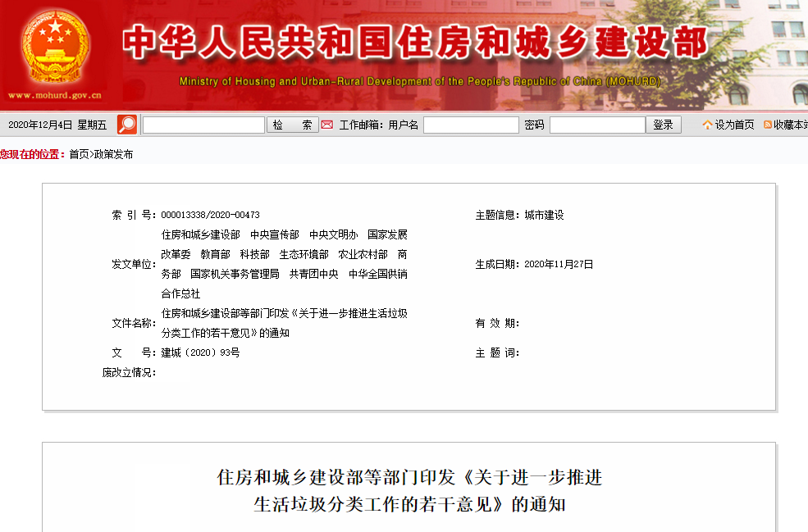Click the document number 建城〔2020〕93号

pos(200,352)
